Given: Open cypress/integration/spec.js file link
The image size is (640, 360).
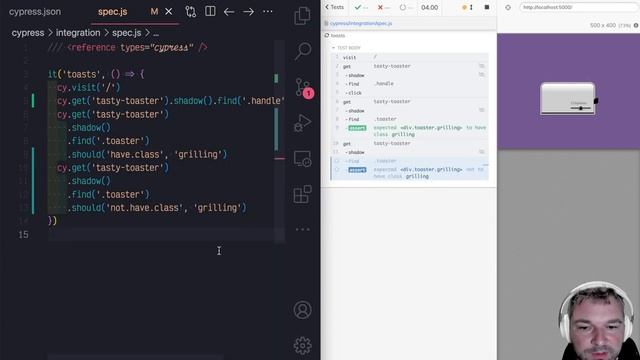Looking at the screenshot, I should tap(361, 23).
